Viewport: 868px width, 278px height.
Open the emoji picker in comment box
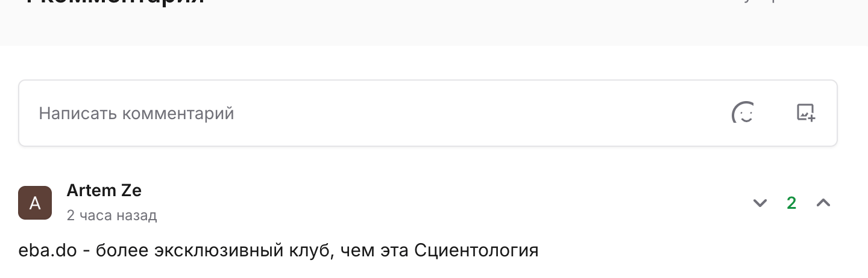743,113
